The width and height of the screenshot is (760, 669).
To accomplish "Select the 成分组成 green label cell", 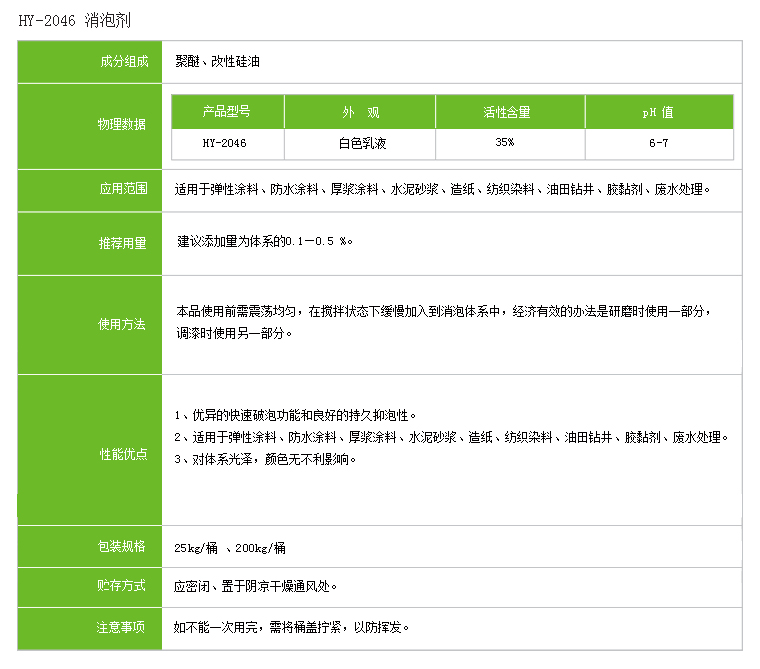I will 123,62.
